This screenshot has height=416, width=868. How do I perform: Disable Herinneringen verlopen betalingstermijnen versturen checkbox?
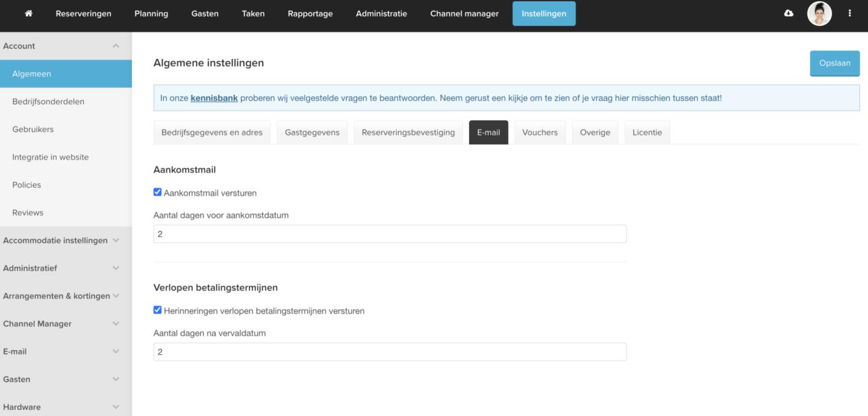(x=158, y=310)
